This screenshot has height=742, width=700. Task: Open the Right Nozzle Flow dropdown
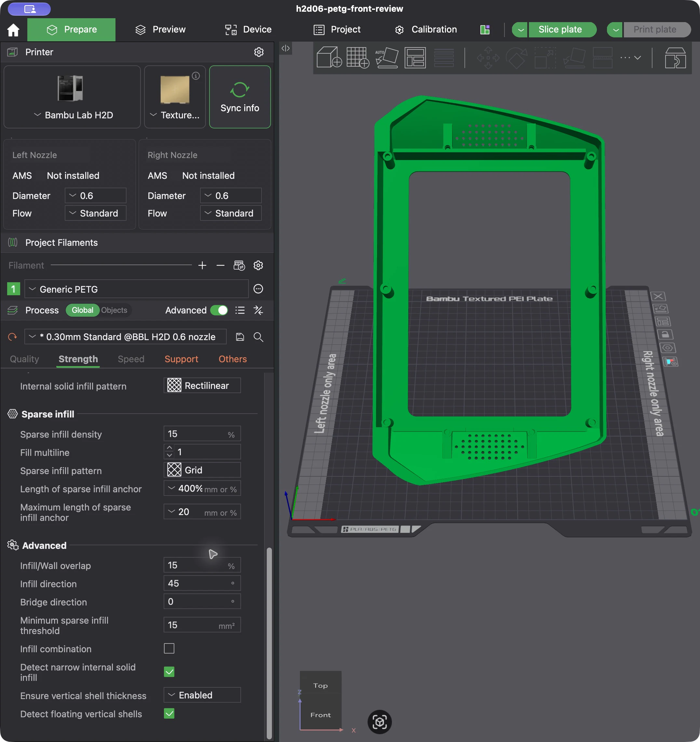click(x=231, y=213)
